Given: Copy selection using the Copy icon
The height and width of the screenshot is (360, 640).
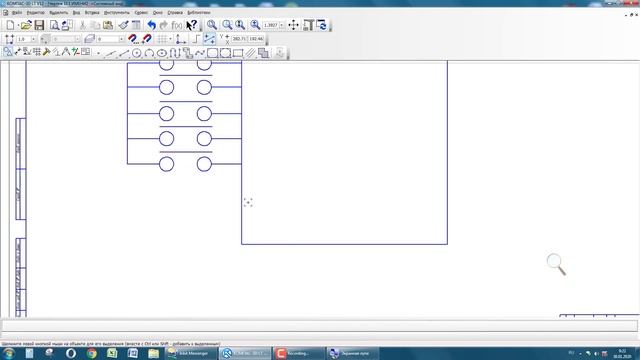Looking at the screenshot, I should [x=95, y=25].
